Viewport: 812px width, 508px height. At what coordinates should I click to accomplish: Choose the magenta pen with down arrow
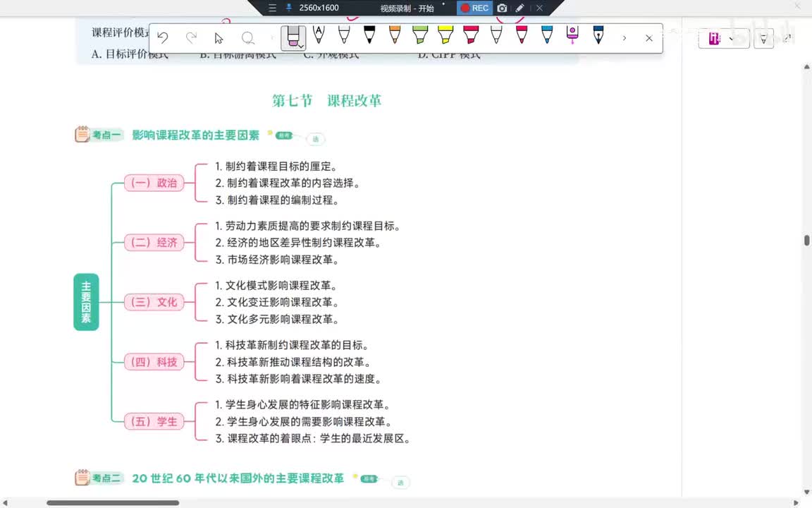(572, 35)
